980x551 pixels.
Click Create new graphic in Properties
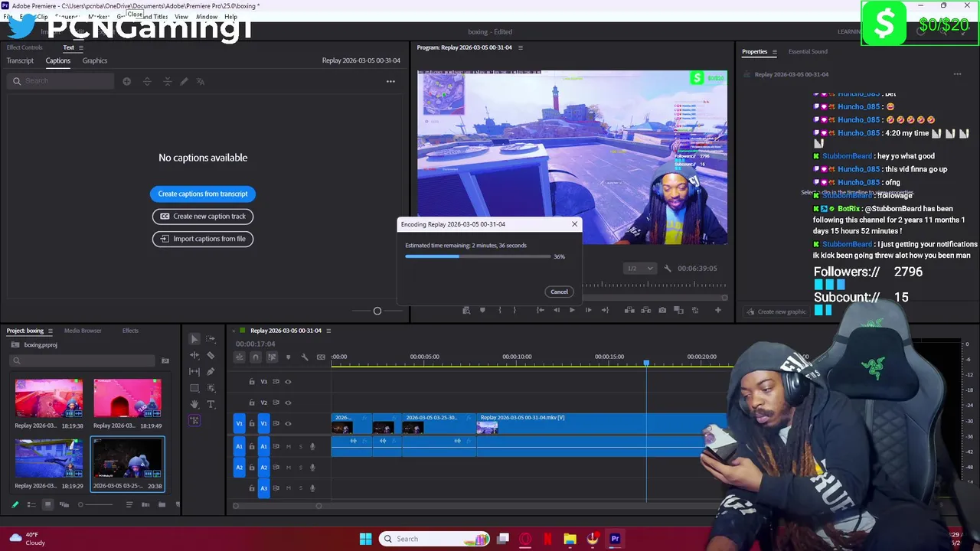point(776,311)
